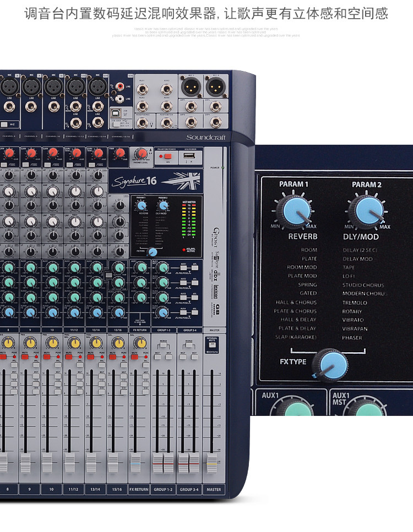Image resolution: width=413 pixels, height=532 pixels.
Task: Toggle the MUTE button on channel 10
Action: (47, 357)
